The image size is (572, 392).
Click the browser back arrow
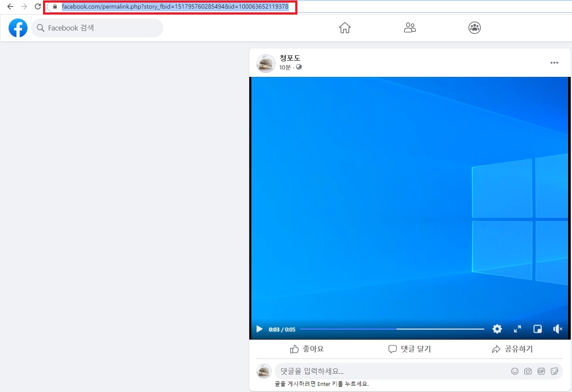click(x=10, y=6)
